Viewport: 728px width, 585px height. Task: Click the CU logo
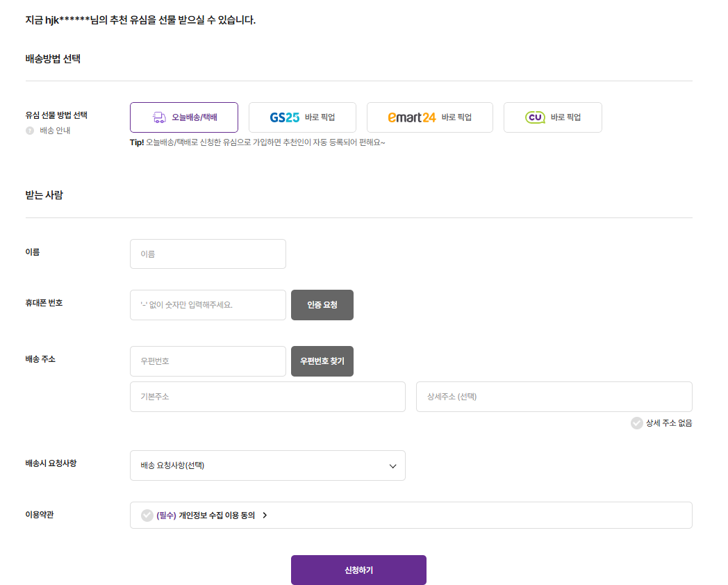click(535, 117)
